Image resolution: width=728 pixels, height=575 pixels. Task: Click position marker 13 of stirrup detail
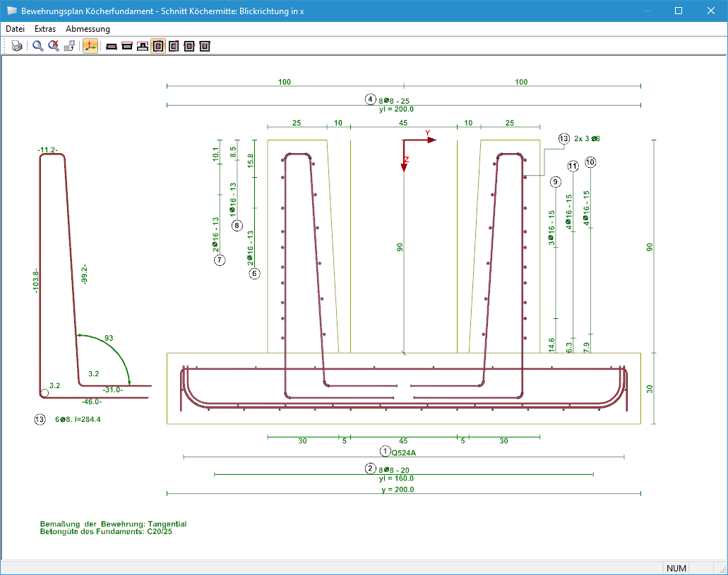coord(40,420)
